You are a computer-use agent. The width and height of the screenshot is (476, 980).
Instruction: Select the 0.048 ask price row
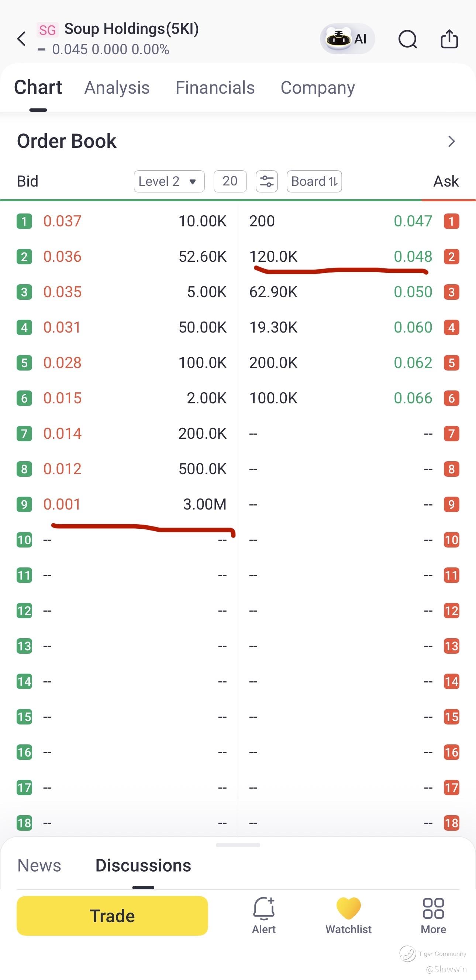click(x=354, y=256)
